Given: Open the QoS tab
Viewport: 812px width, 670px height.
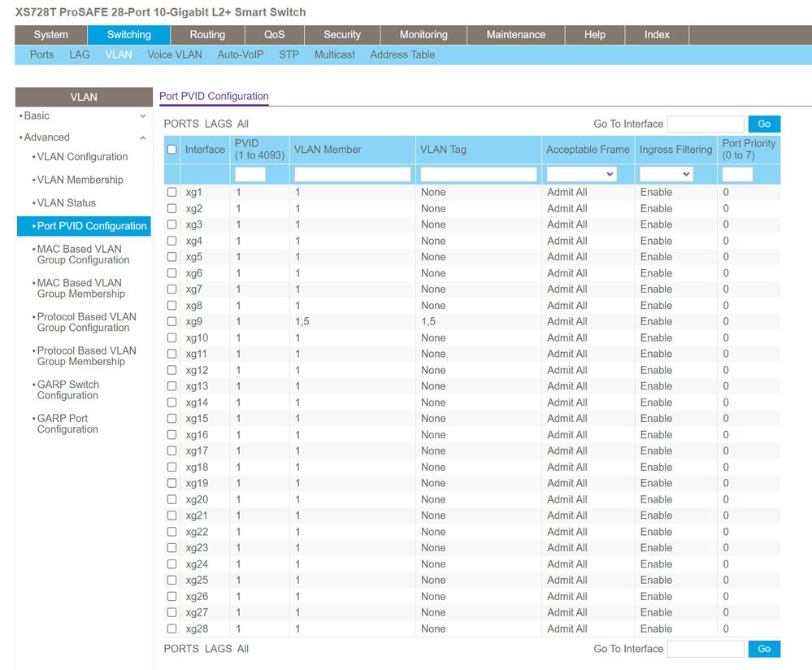Looking at the screenshot, I should point(274,35).
